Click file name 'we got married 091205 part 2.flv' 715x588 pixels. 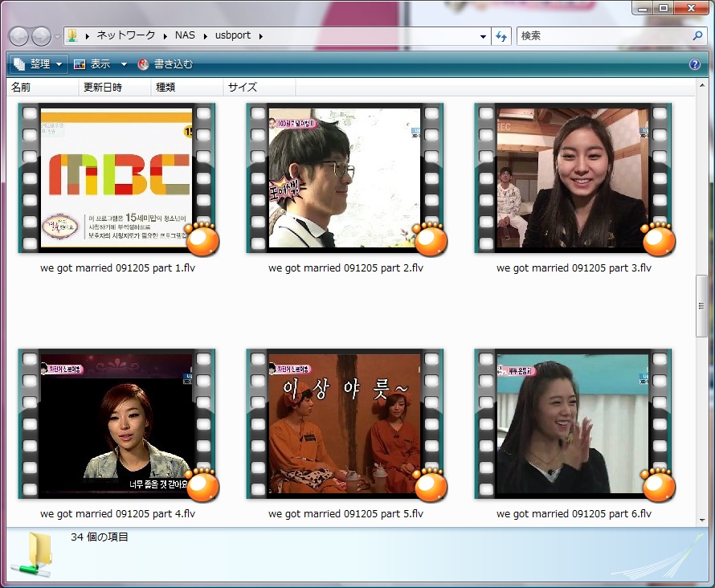(x=345, y=268)
